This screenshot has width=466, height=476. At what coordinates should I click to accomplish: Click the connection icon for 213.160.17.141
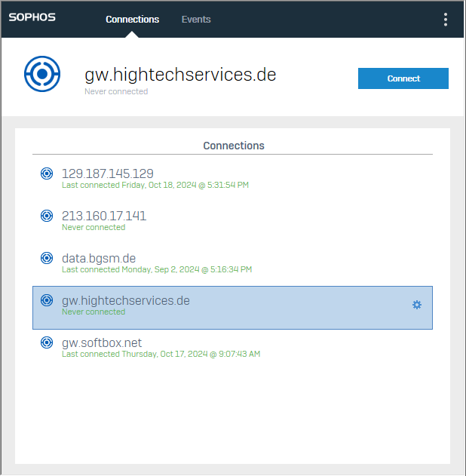click(47, 217)
